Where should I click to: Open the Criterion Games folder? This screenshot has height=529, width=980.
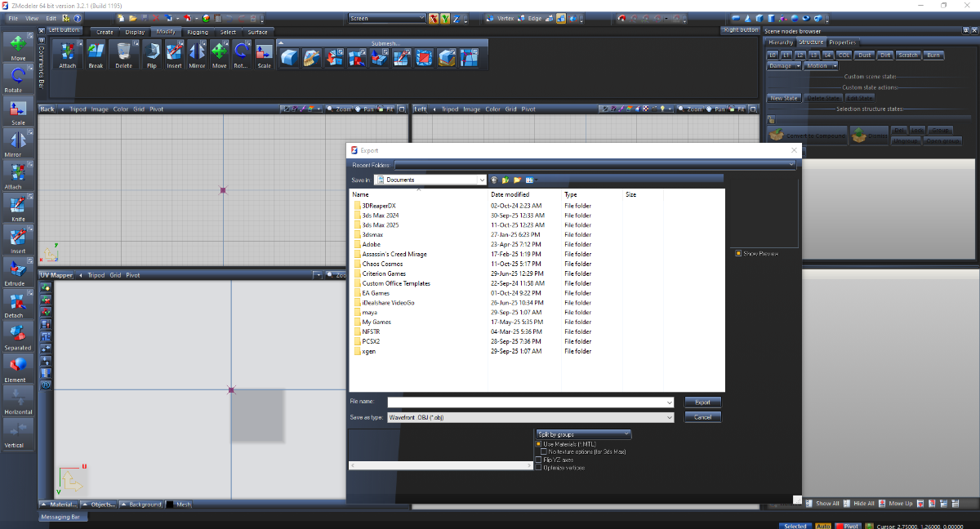point(384,273)
